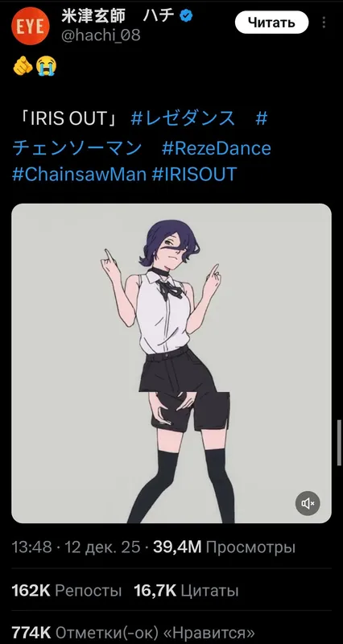Open hashtag #IRISOUT
This screenshot has width=343, height=644.
[194, 175]
